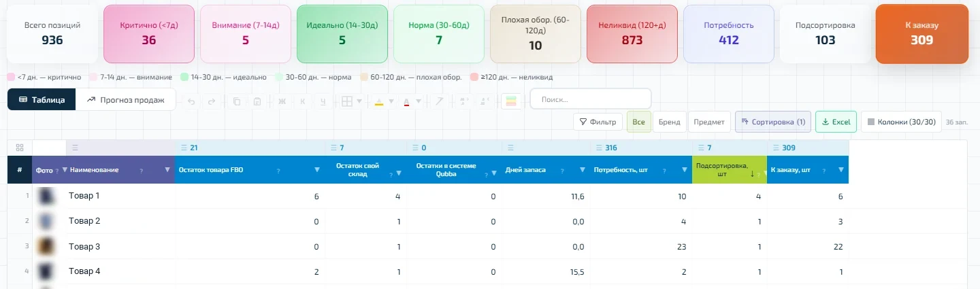Switch to the Таблица tab
Viewport: 980px width, 289px height.
[42, 99]
